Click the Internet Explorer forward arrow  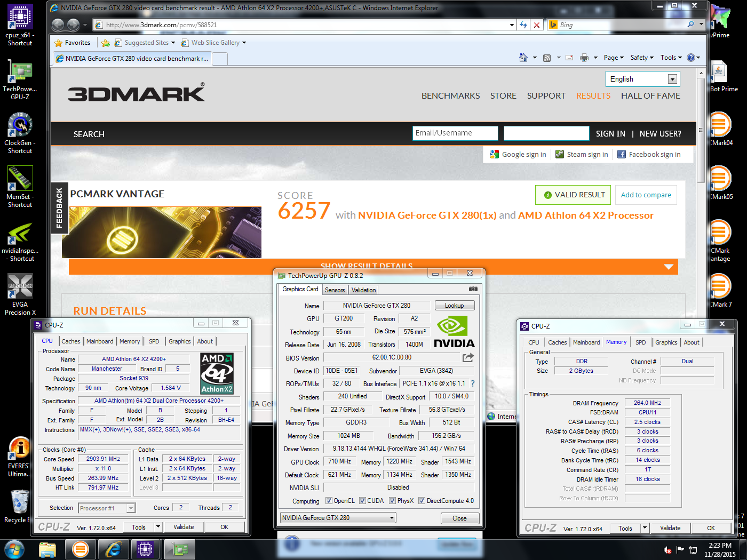coord(73,25)
